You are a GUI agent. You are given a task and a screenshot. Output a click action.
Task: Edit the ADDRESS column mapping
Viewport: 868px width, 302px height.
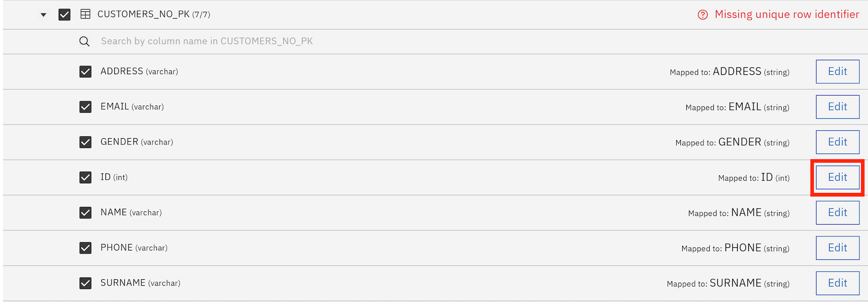point(838,72)
